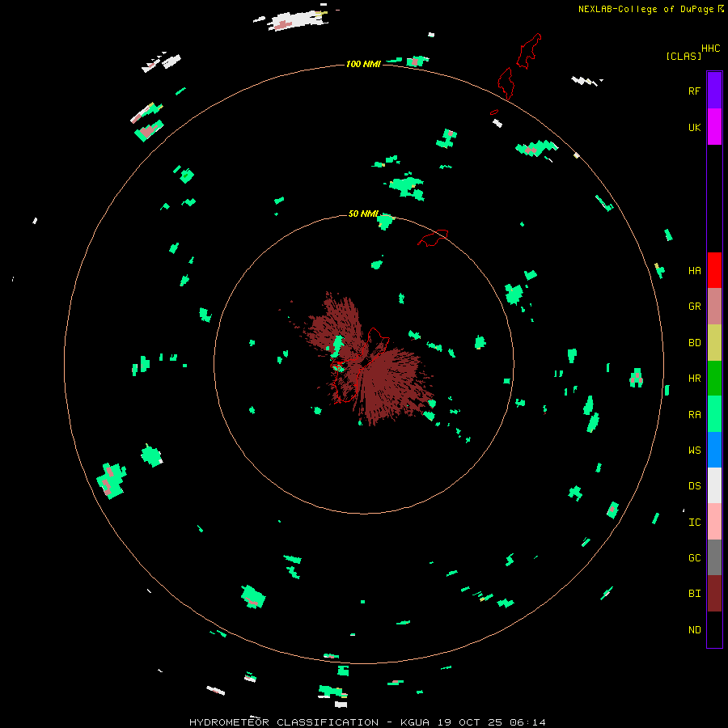The height and width of the screenshot is (728, 728).
Task: Click the DS legend label
Action: point(694,486)
